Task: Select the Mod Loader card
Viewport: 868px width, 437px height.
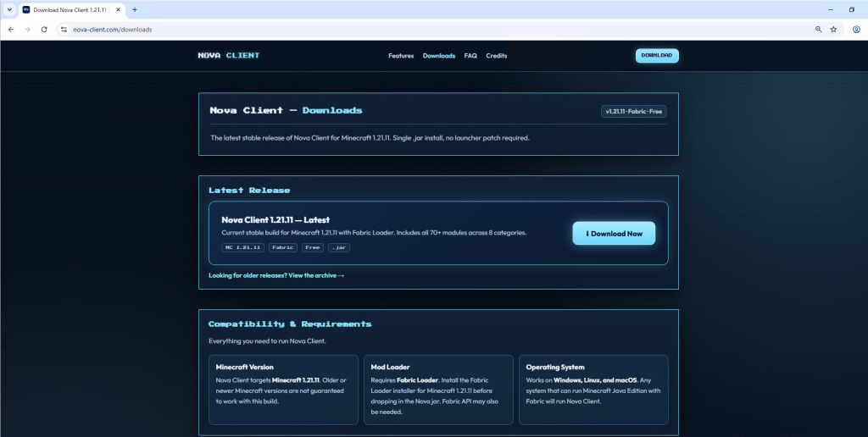Action: (438, 390)
